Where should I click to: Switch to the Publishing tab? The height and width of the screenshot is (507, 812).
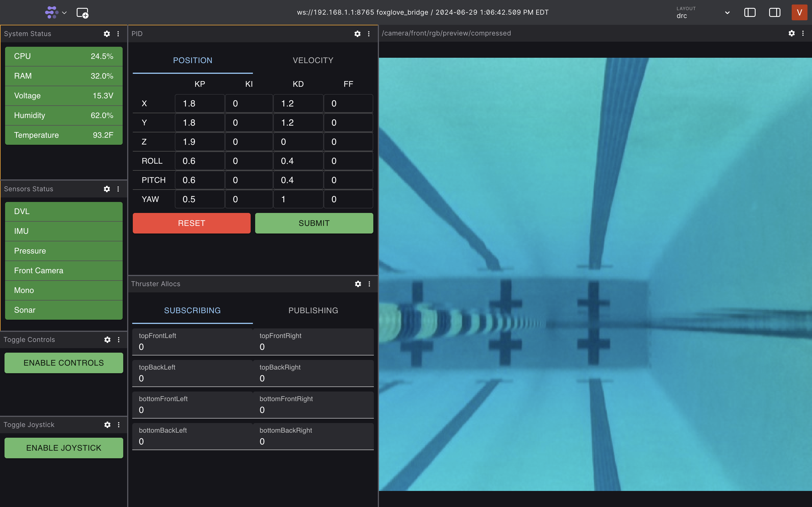pyautogui.click(x=313, y=310)
